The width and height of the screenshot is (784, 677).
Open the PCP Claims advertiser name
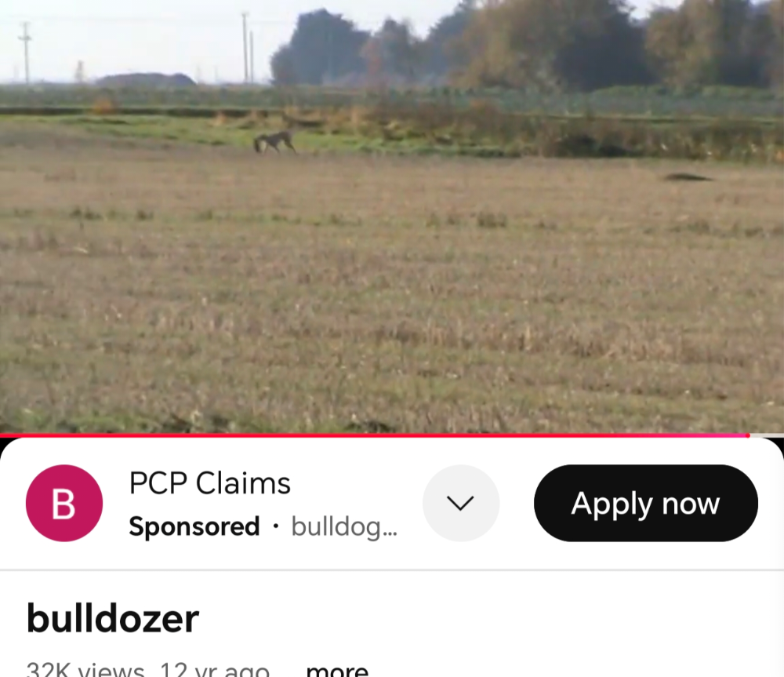coord(209,483)
